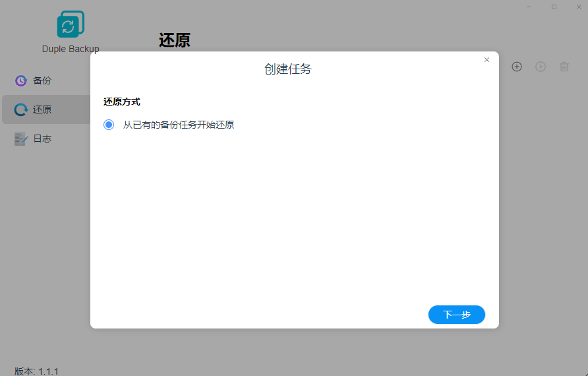
Task: Click the 还原方式 section heading
Action: pyautogui.click(x=122, y=102)
